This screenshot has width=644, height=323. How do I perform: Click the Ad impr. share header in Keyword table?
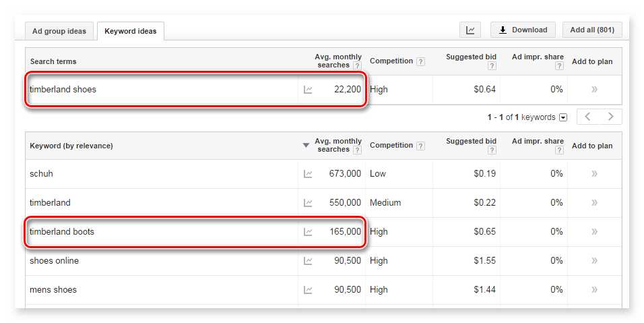(x=538, y=141)
